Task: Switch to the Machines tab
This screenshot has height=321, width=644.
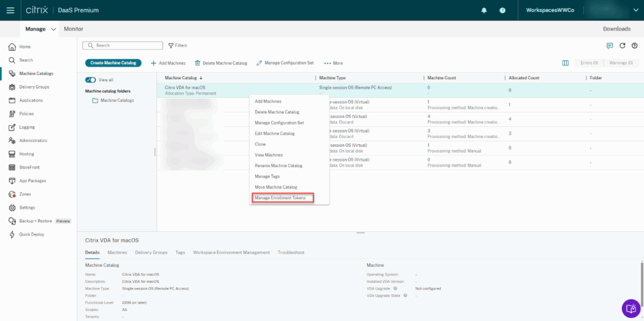Action: tap(117, 253)
